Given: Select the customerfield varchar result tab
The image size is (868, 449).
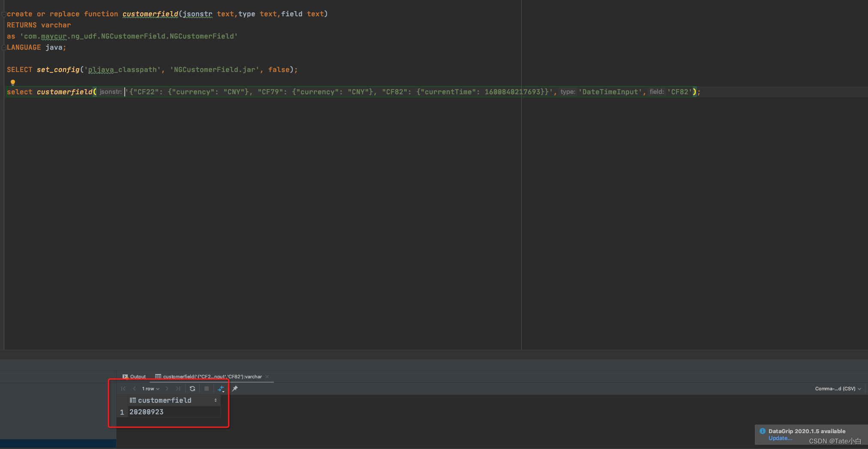Looking at the screenshot, I should [209, 377].
